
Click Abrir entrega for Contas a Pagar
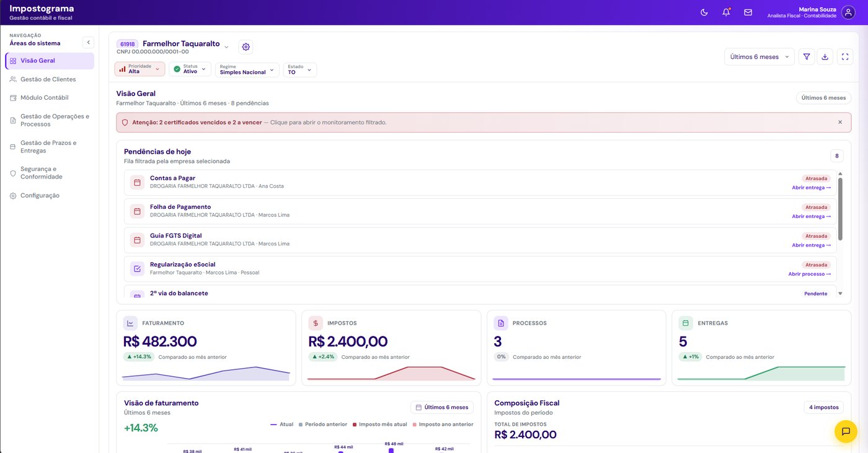click(x=812, y=188)
